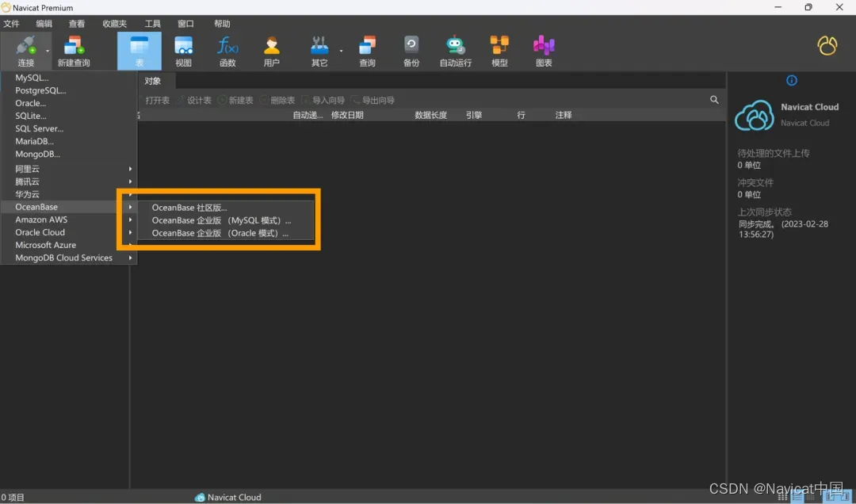Select OceanBase 企业版 (Oracle 模式)...
The width and height of the screenshot is (856, 504).
225,233
